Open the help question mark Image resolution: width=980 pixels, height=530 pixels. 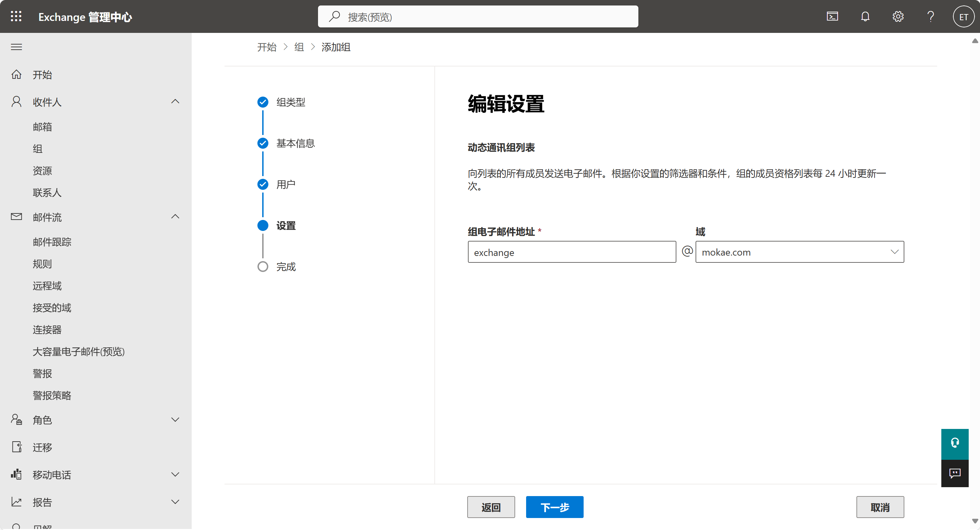coord(931,16)
